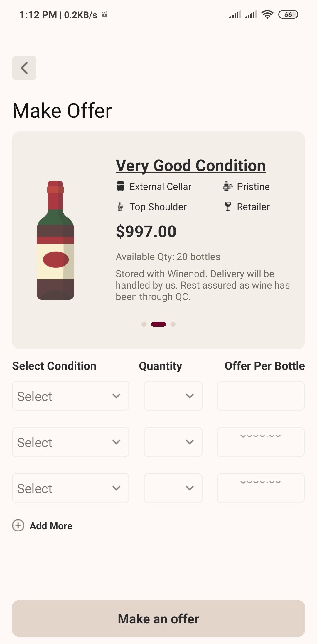This screenshot has width=317, height=644.
Task: Click the Retailer wine glass icon
Action: pyautogui.click(x=228, y=207)
